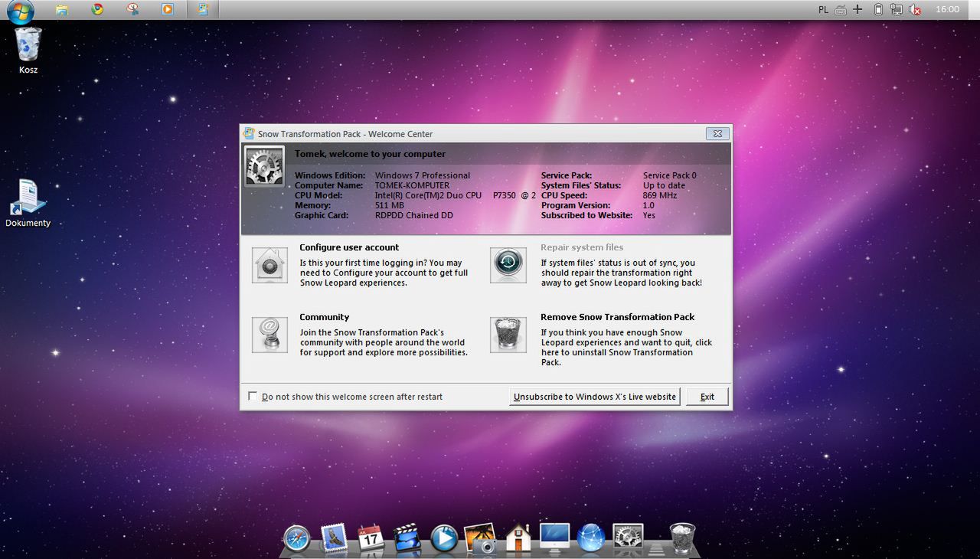Open Configure user account
The width and height of the screenshot is (980, 559).
click(349, 247)
